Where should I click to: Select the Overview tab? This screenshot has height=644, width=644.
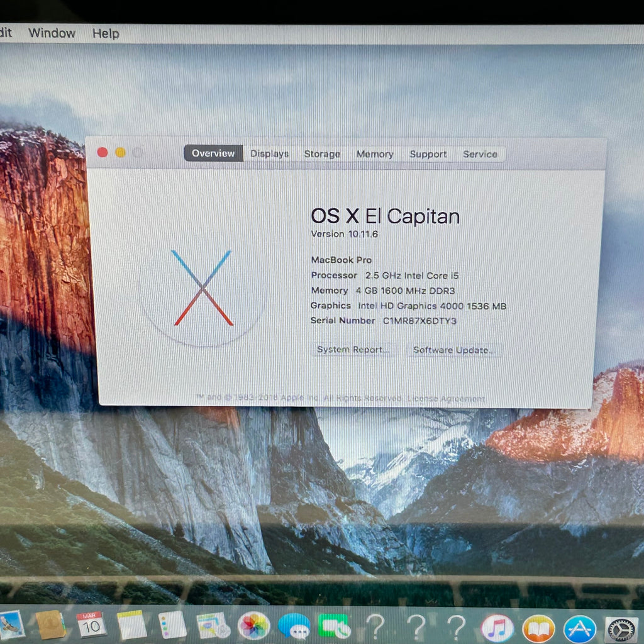213,153
